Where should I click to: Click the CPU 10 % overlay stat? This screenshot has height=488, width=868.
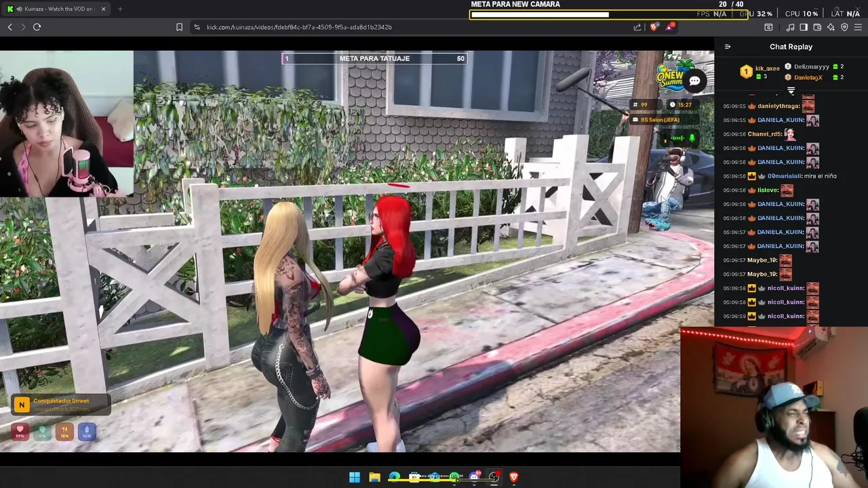click(x=802, y=14)
